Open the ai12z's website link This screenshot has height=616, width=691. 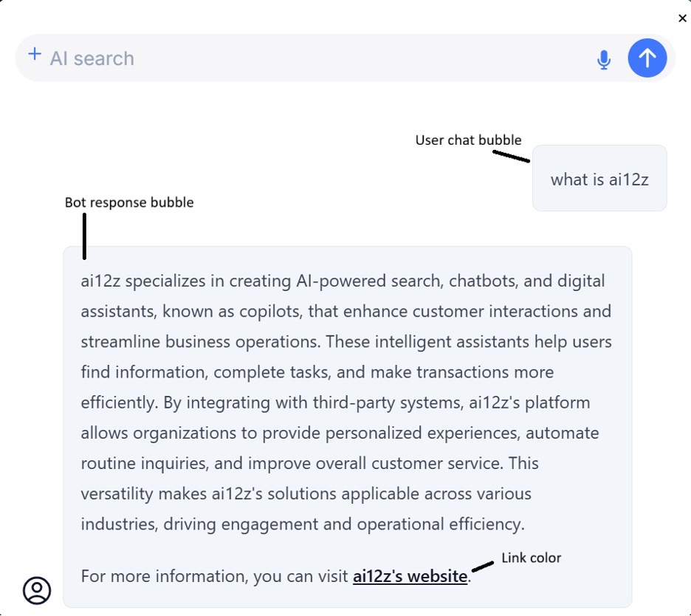coord(410,576)
